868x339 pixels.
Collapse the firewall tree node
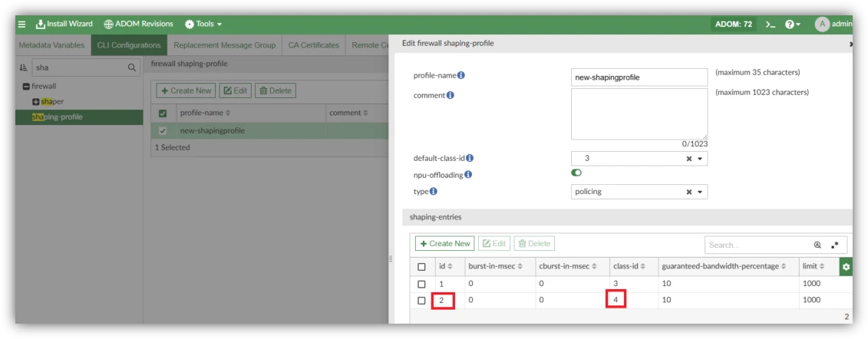pyautogui.click(x=26, y=87)
